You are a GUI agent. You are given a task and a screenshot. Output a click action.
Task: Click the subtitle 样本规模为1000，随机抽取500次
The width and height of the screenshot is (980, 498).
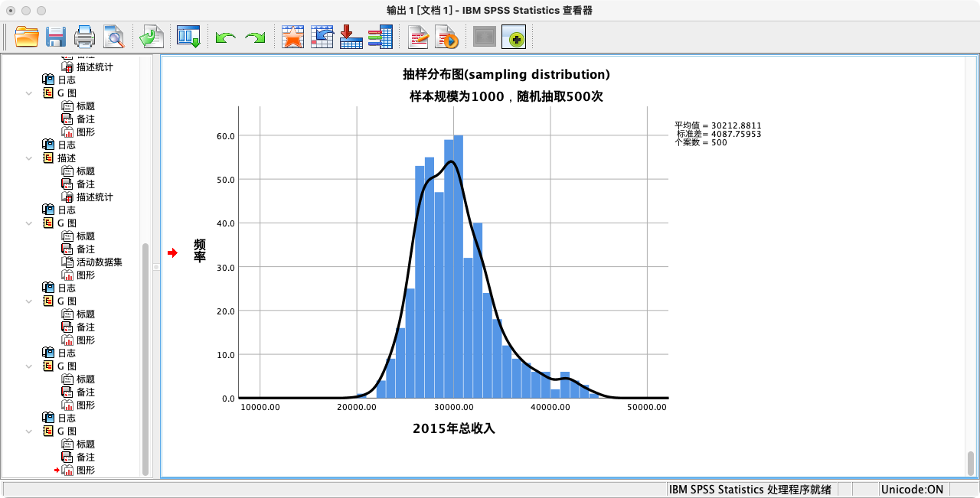tap(506, 96)
